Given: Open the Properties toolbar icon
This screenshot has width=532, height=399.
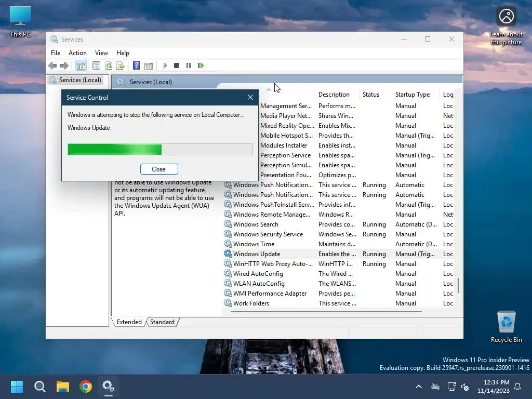Looking at the screenshot, I should tap(96, 65).
